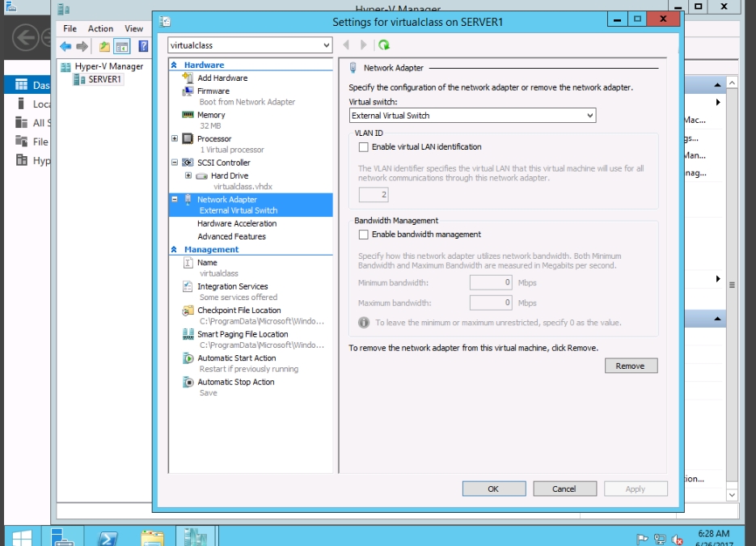Open the Firmware settings item
This screenshot has width=756, height=546.
pos(213,91)
